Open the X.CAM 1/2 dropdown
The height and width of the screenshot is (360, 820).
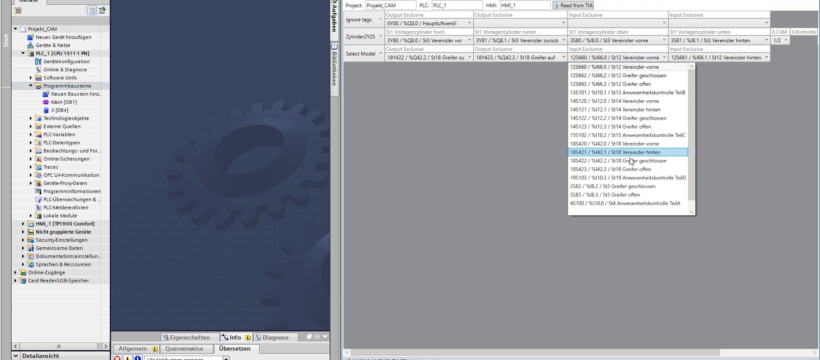click(780, 40)
